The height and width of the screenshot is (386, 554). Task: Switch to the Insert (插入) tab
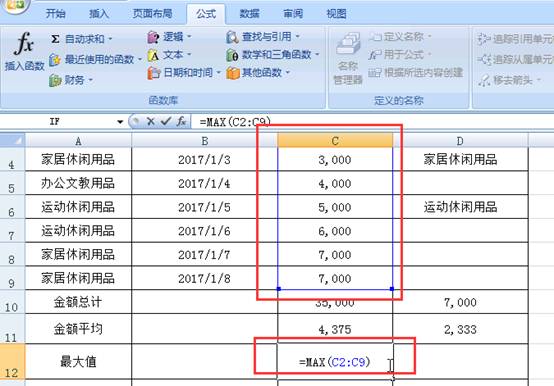point(99,14)
